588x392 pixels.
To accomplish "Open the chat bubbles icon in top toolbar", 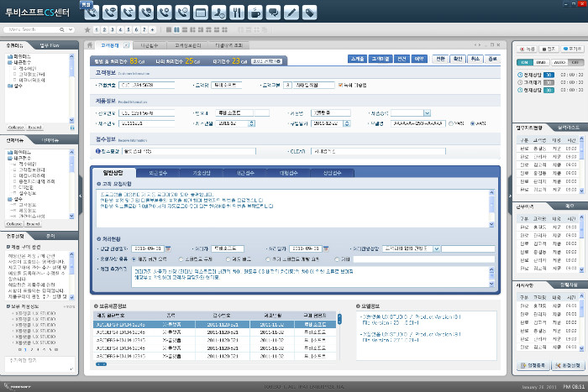I will pyautogui.click(x=273, y=12).
